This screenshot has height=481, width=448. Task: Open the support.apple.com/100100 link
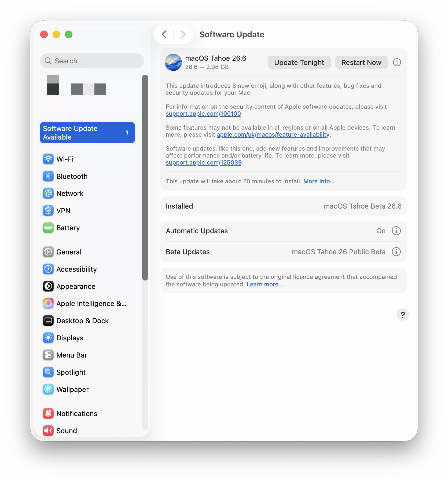click(203, 114)
